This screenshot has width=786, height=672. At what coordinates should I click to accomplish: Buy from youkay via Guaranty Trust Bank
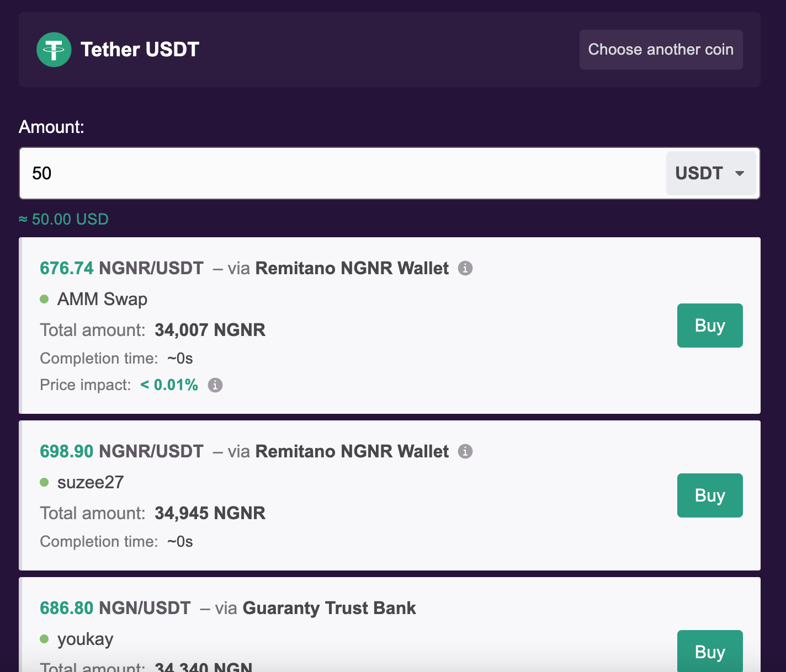[x=710, y=651]
